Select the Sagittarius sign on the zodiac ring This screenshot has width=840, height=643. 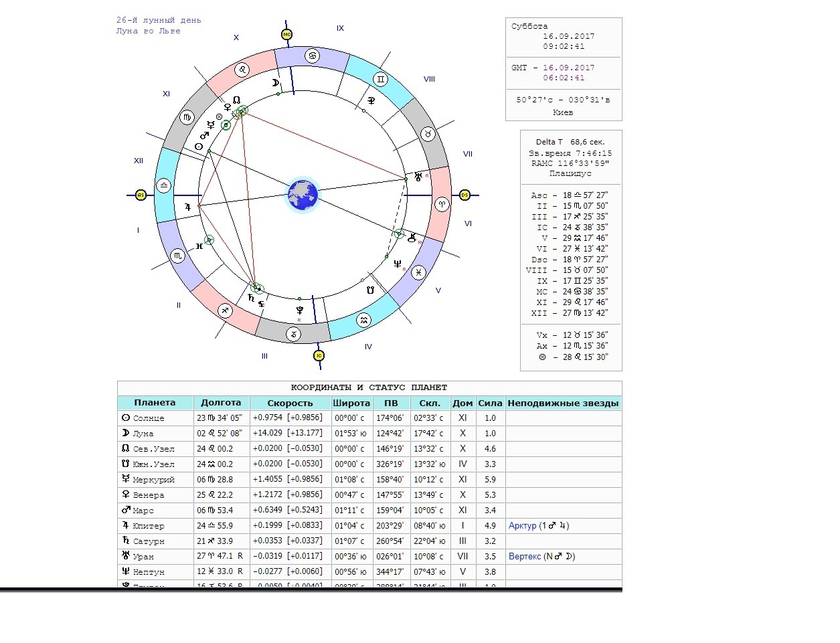point(226,310)
